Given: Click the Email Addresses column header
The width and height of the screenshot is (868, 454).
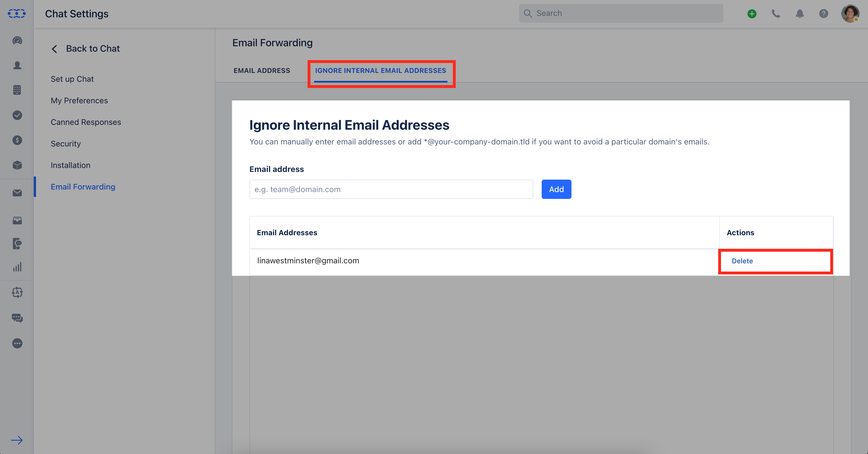Looking at the screenshot, I should [x=287, y=233].
